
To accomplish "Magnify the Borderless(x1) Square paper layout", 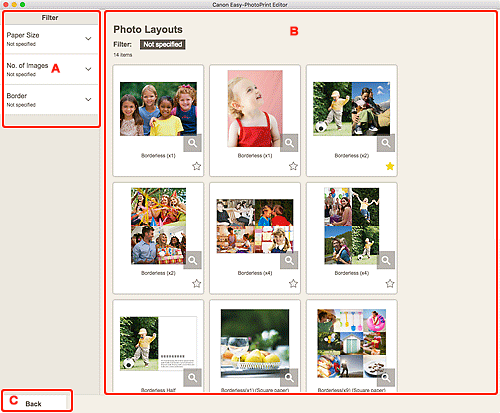I will click(289, 377).
